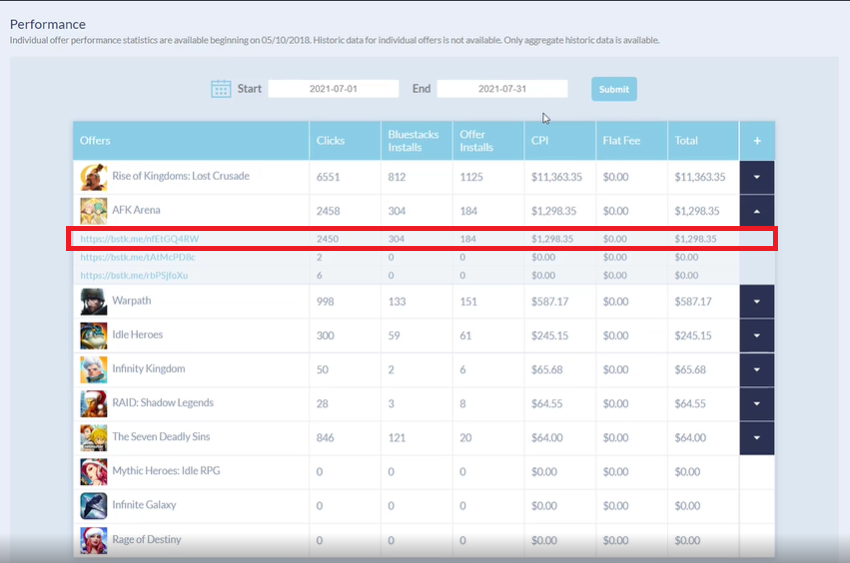Click the 2450 clicks sub-row value
Image resolution: width=850 pixels, height=563 pixels.
(327, 239)
